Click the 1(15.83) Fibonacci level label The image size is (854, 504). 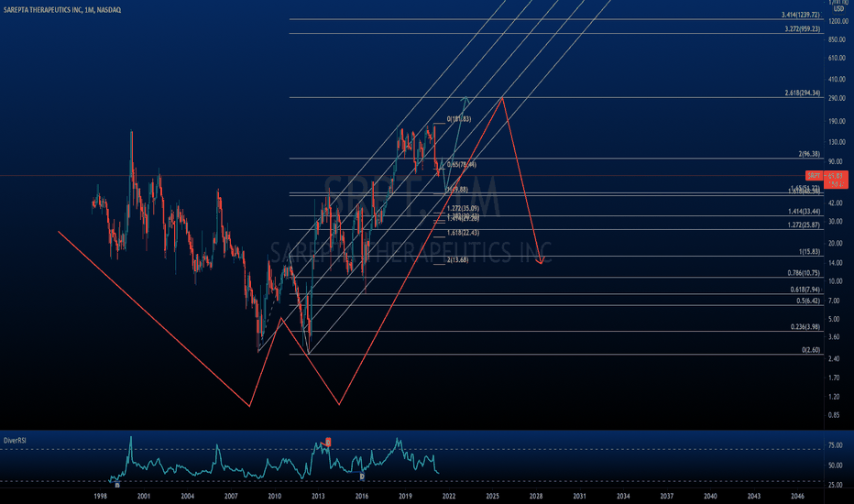(x=809, y=252)
